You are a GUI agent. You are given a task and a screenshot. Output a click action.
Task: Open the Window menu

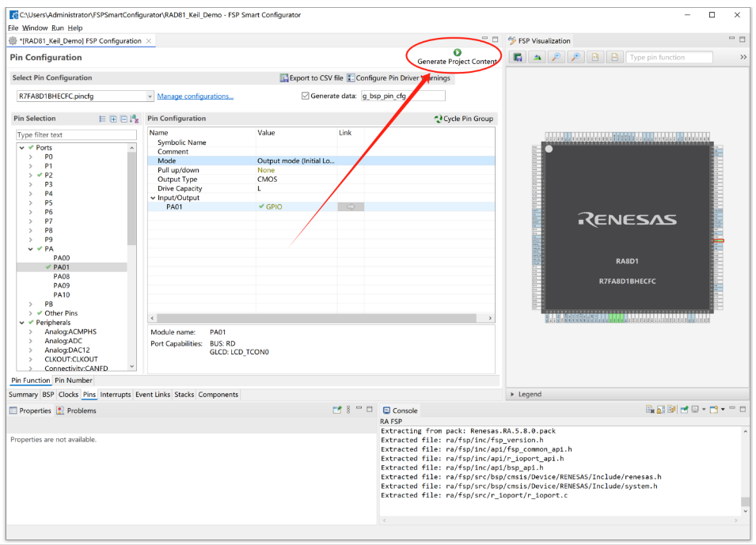click(x=35, y=28)
